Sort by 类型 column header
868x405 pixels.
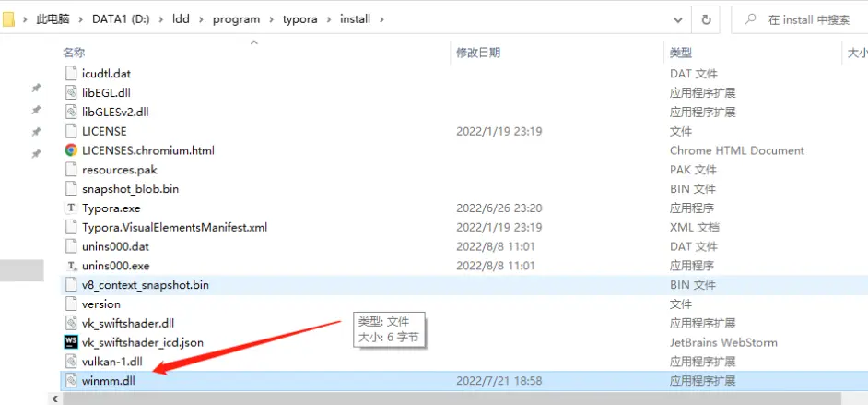[681, 53]
